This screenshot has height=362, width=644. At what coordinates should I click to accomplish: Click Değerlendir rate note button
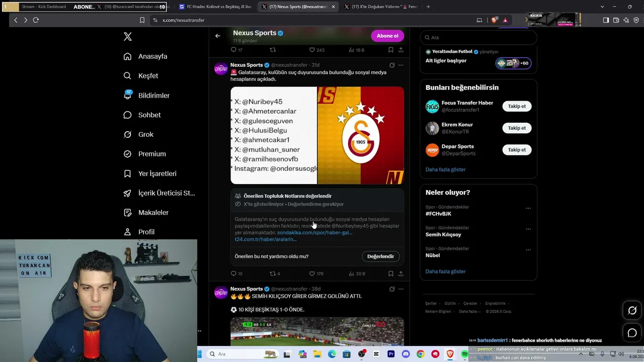click(380, 256)
